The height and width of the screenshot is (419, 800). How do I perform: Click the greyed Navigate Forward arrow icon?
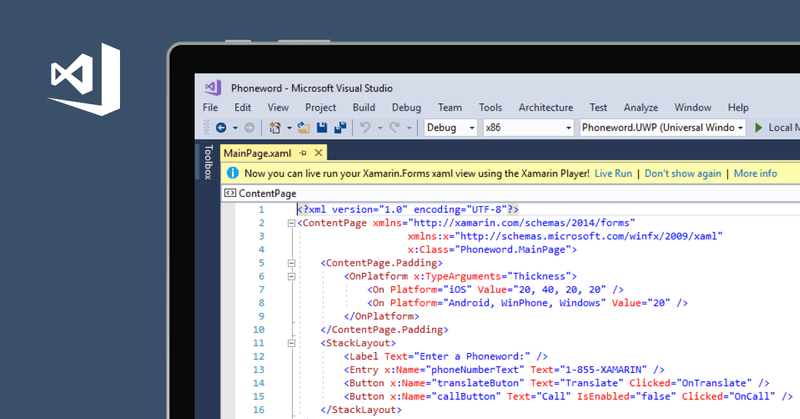tap(249, 128)
